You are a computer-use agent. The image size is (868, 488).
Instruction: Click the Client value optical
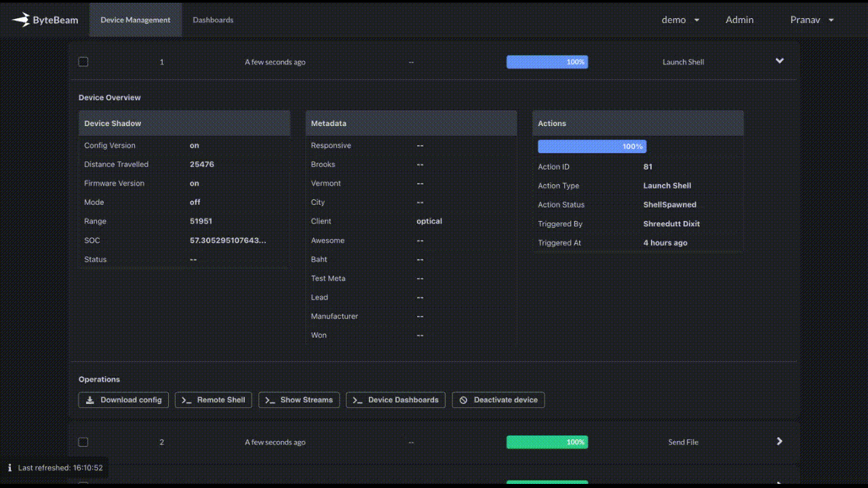point(429,222)
